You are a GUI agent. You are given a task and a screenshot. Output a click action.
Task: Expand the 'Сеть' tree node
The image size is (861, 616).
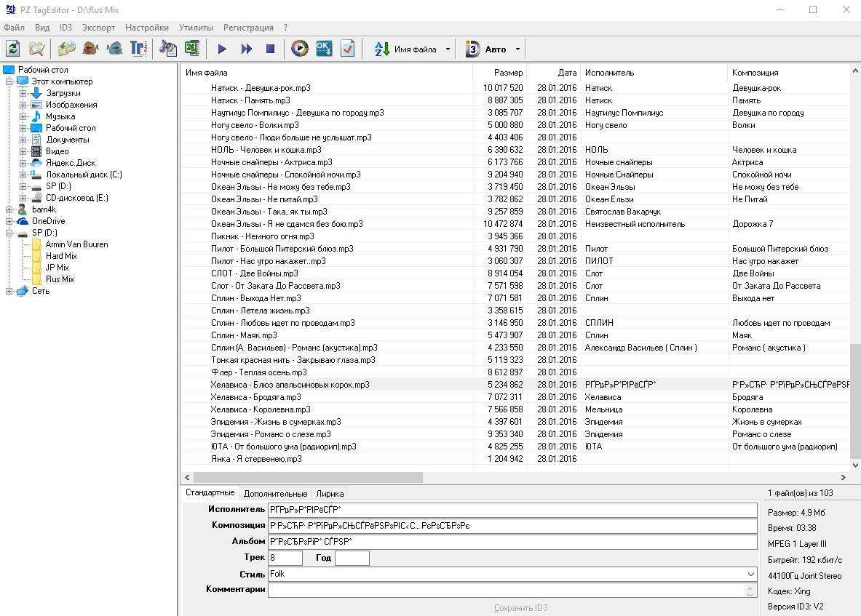point(9,291)
